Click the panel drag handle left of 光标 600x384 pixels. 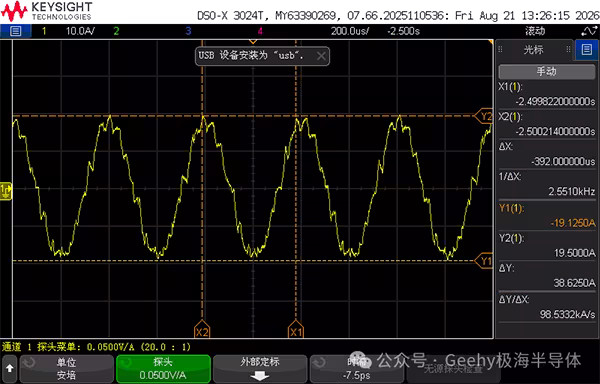tap(500, 49)
